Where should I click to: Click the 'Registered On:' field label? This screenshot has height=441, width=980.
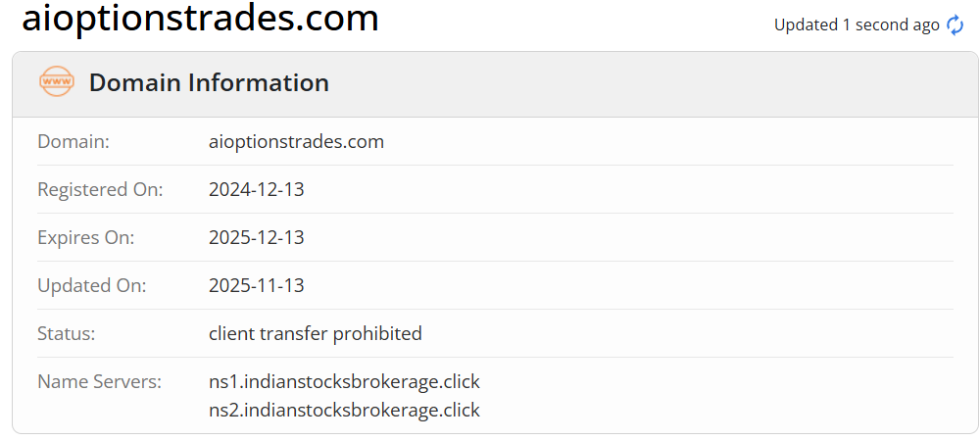tap(100, 190)
